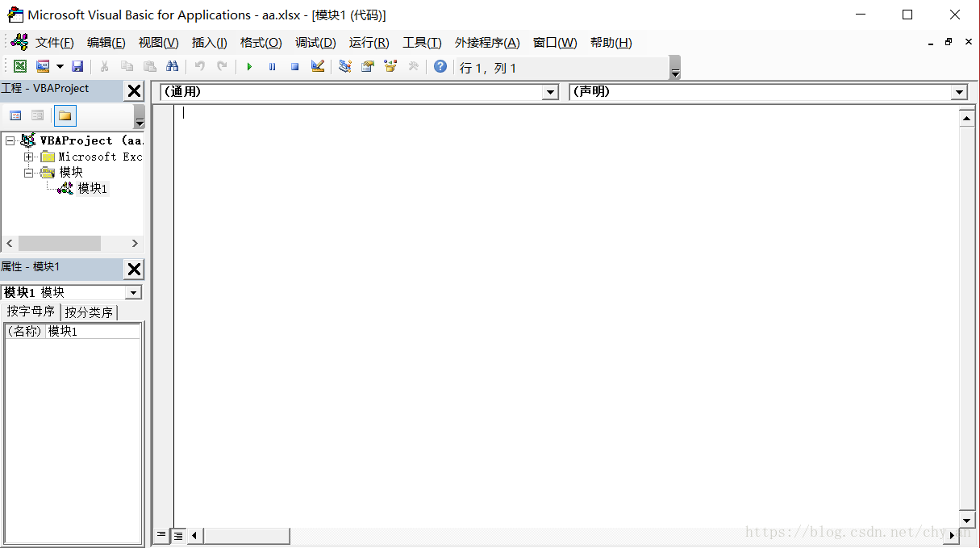
Task: Open the 视图(V) menu
Action: [x=158, y=43]
